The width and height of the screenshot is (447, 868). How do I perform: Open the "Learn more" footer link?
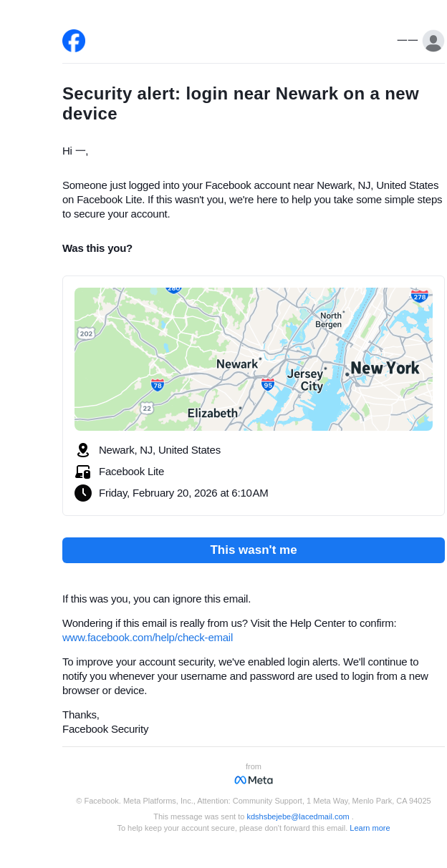pos(370,828)
